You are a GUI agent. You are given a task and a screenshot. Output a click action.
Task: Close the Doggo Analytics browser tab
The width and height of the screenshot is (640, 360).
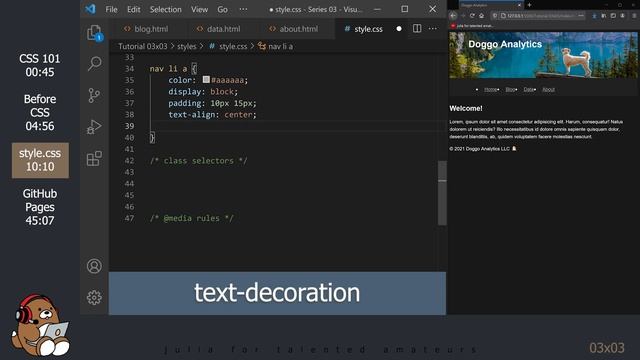tap(519, 5)
